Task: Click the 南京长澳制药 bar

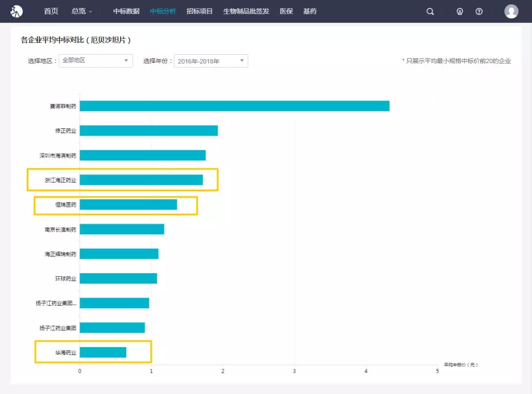Action: (122, 229)
